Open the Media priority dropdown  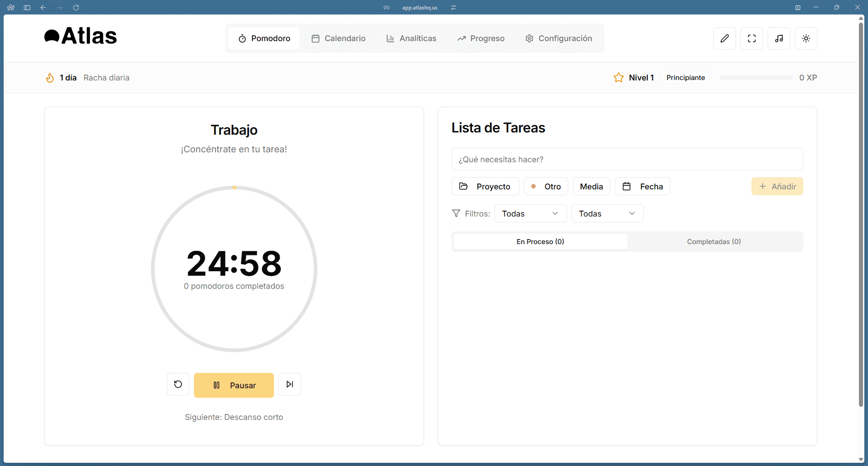(x=591, y=186)
